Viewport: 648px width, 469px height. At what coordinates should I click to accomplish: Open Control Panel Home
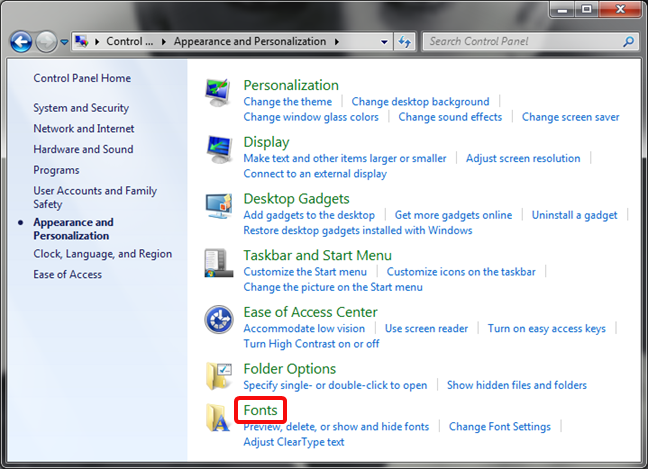(x=82, y=78)
